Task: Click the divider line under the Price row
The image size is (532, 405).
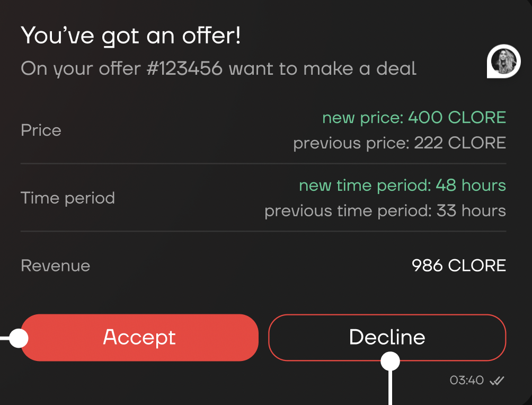Action: (263, 164)
